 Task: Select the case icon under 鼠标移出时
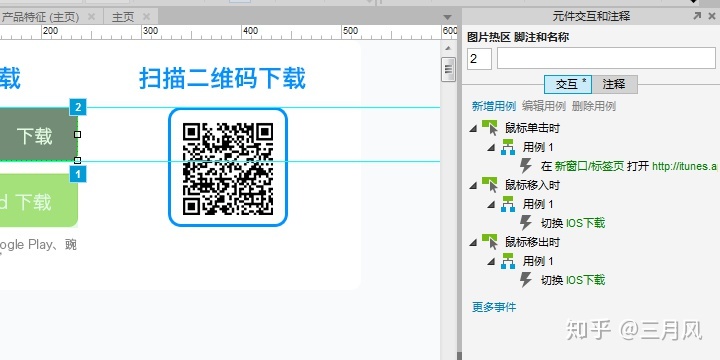(508, 261)
